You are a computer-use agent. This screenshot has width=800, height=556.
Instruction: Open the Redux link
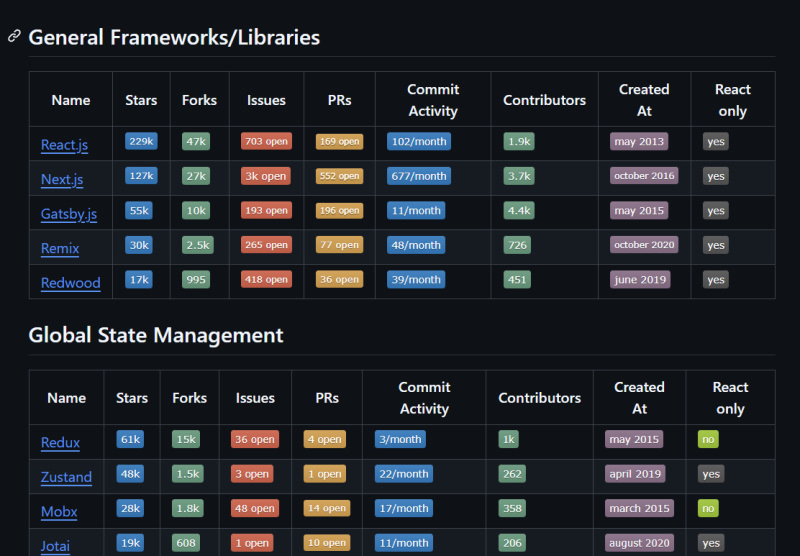[60, 443]
